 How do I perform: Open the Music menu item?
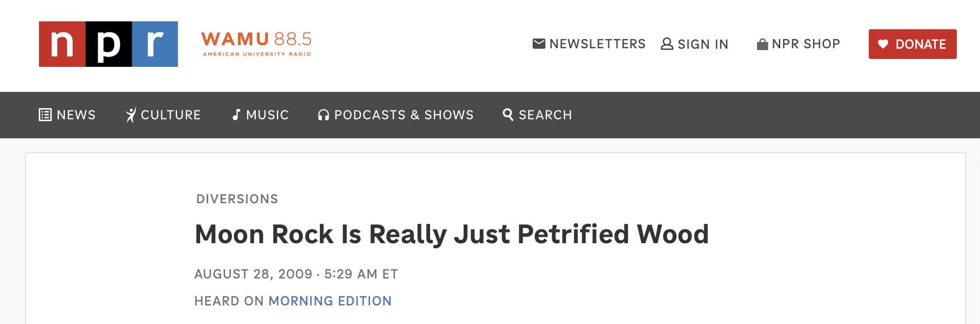[267, 115]
